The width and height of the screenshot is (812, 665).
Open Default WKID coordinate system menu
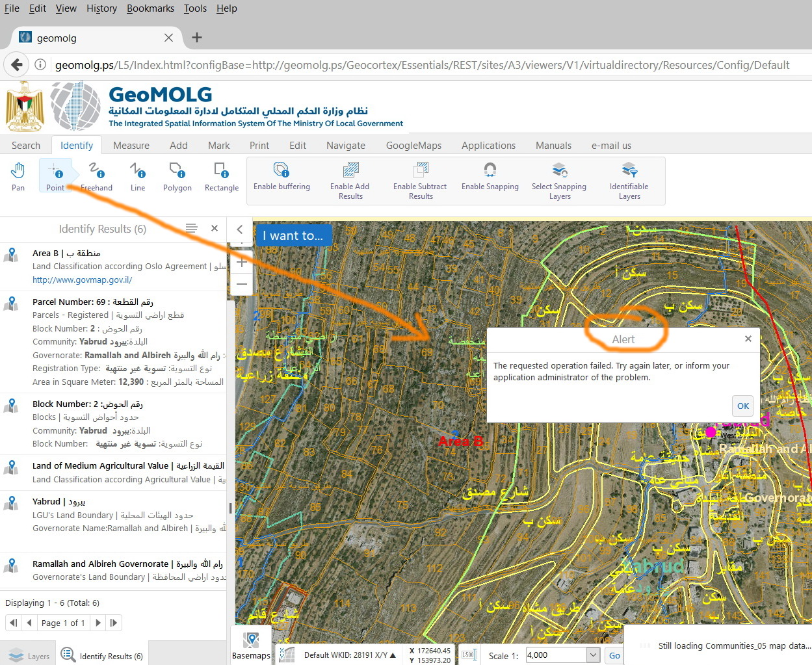[350, 655]
